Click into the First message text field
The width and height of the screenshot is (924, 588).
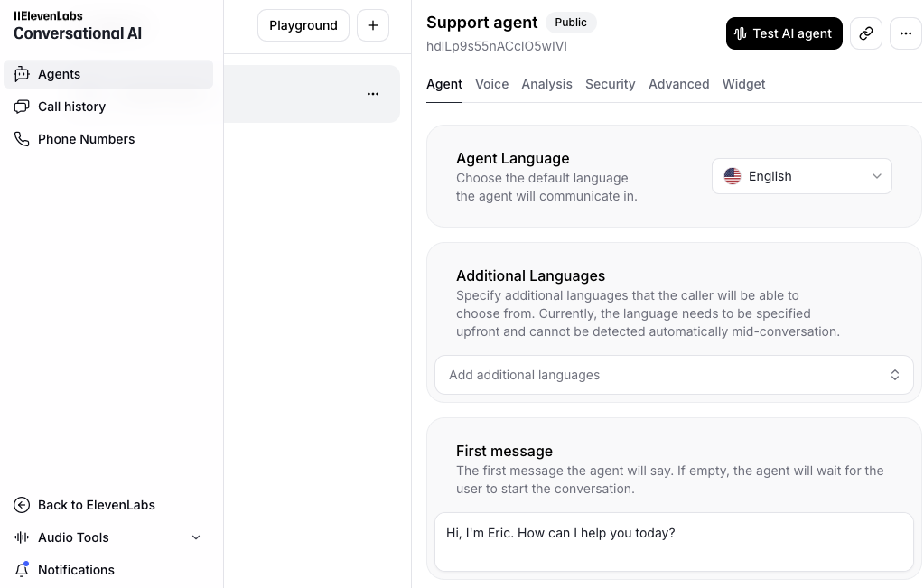click(x=674, y=542)
